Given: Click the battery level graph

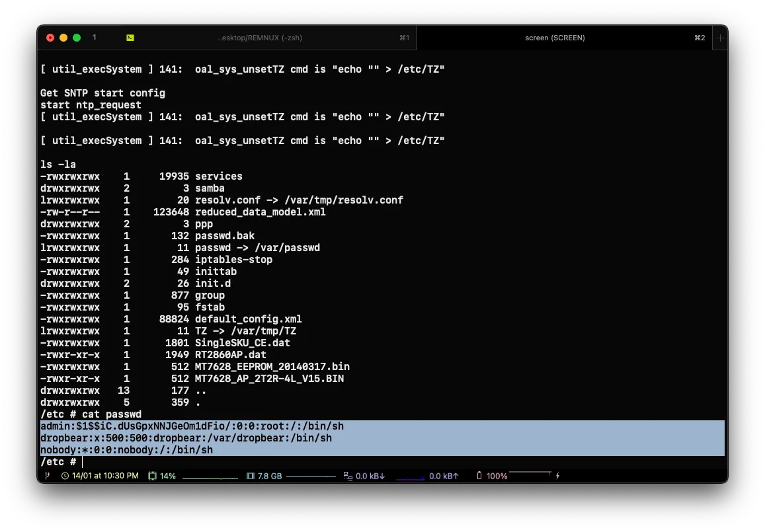Looking at the screenshot, I should (x=530, y=473).
